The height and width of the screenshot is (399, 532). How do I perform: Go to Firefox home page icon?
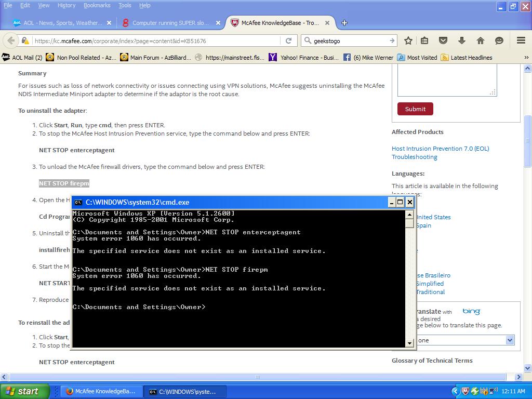(481, 41)
